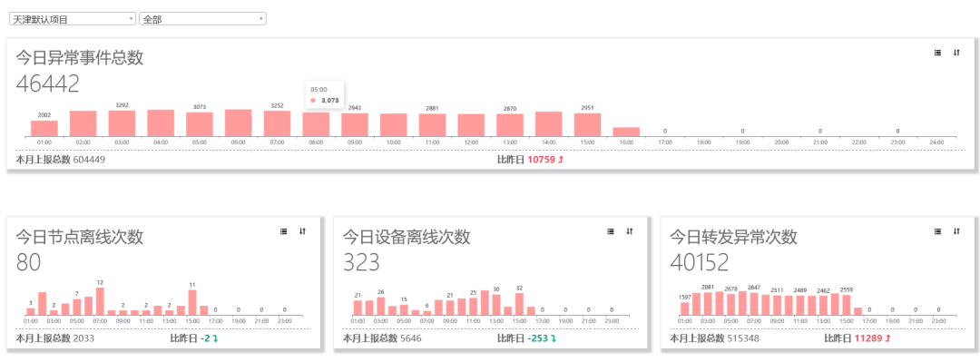
Task: Open list icon in 今日设备离线次数 card
Action: (611, 231)
